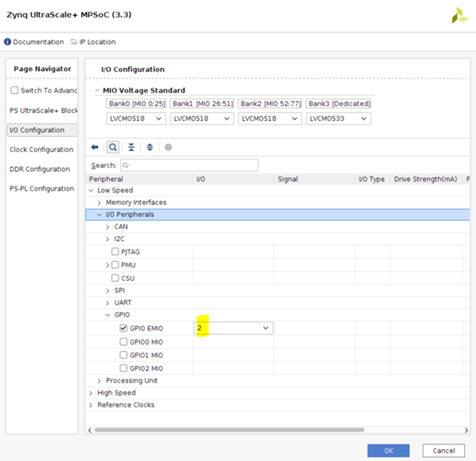Collapse MIO Voltage Standard section
This screenshot has height=461, width=476.
pos(97,90)
